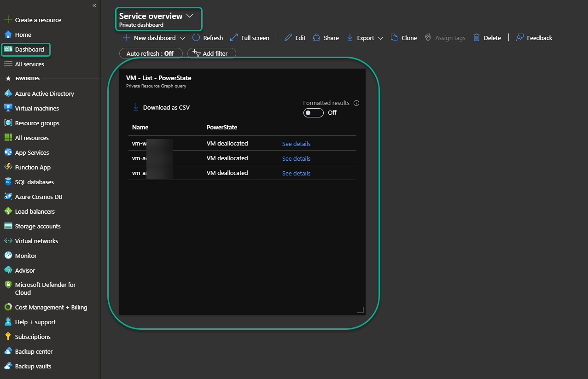The height and width of the screenshot is (379, 588).
Task: Click the Monitor gauge icon
Action: click(x=8, y=256)
